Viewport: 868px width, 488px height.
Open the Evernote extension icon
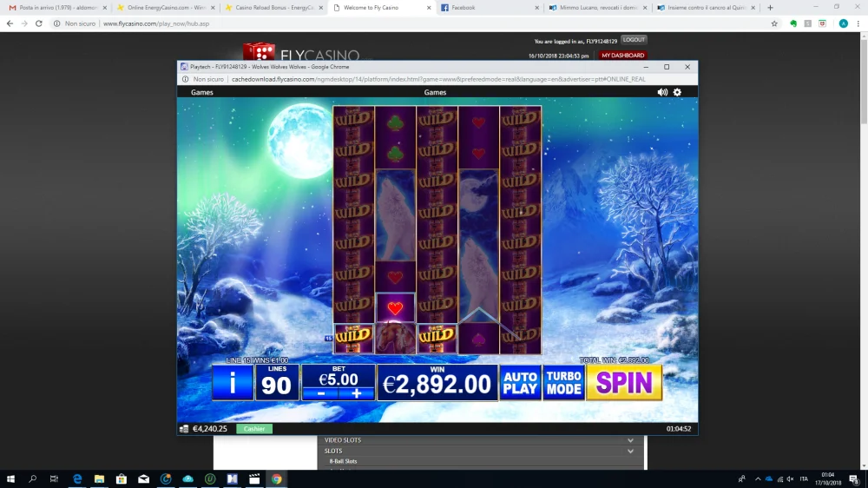[x=793, y=23]
